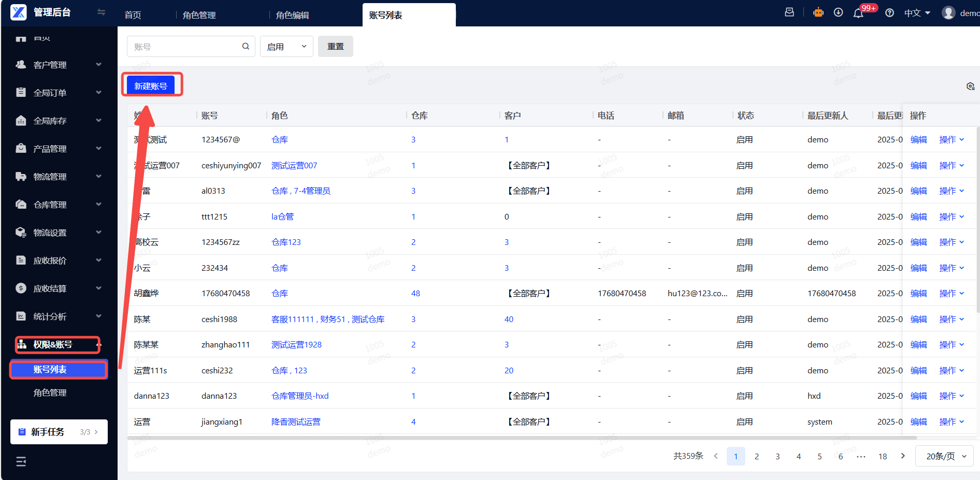Screen dimensions: 980x480
Task: Open the 启用 status filter dropdown
Action: (x=286, y=47)
